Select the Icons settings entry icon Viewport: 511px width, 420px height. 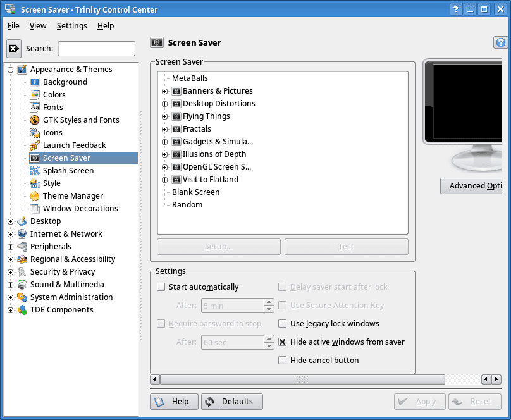pos(34,132)
